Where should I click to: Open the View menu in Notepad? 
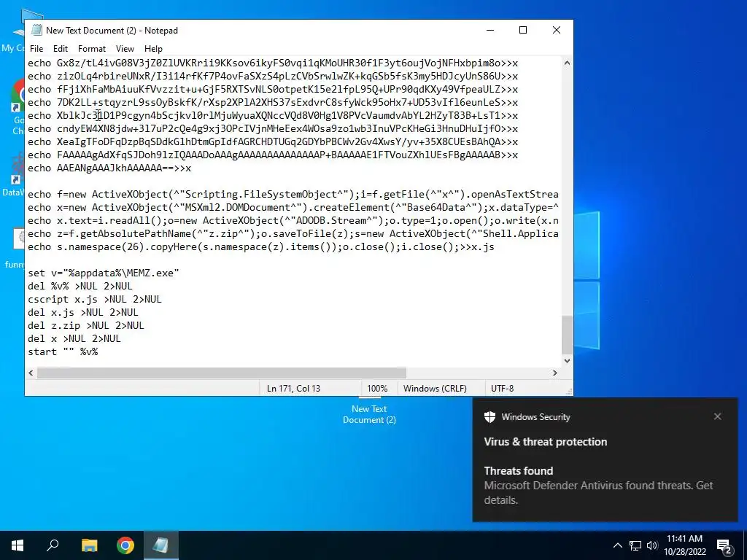[125, 49]
